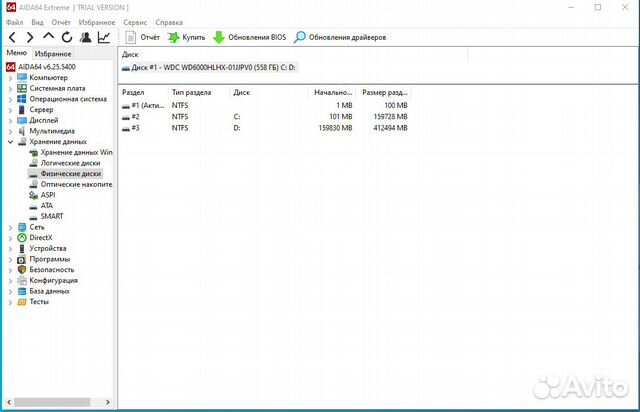
Task: Open the Файл menu
Action: click(15, 22)
